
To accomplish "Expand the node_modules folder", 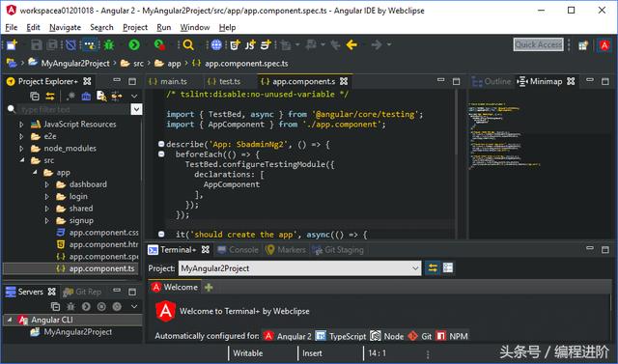I will point(21,149).
